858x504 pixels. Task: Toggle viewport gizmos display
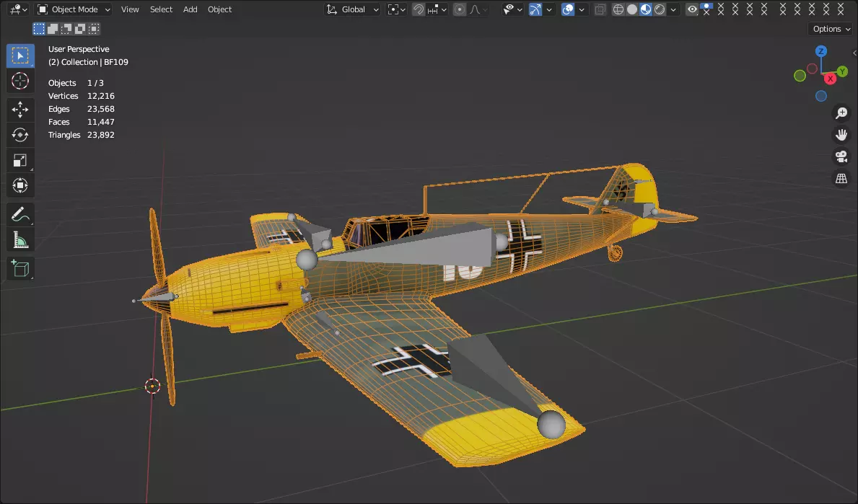(x=535, y=9)
